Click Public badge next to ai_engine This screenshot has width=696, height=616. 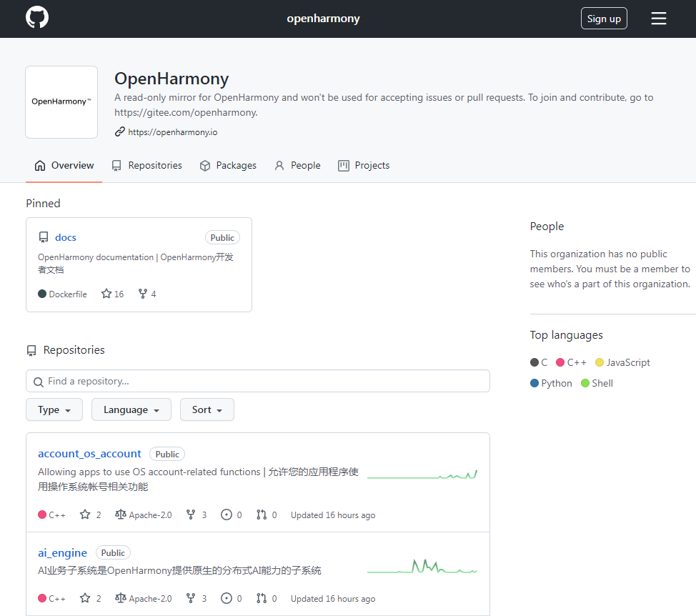tap(113, 552)
